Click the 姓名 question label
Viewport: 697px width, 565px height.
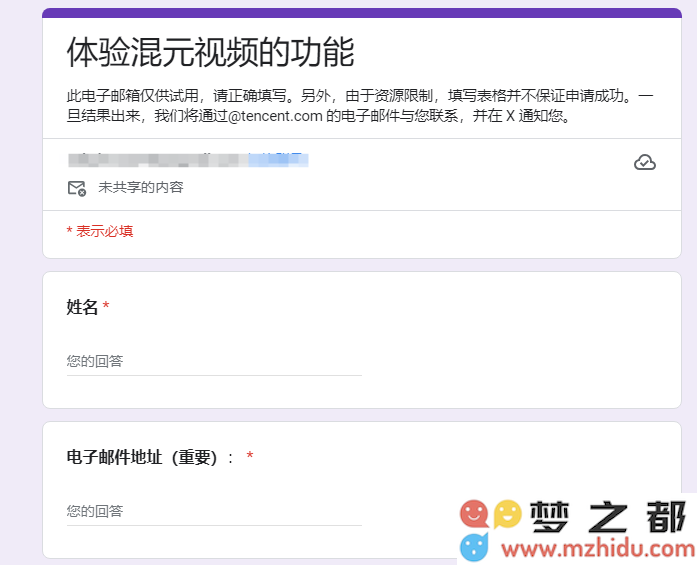(x=82, y=307)
